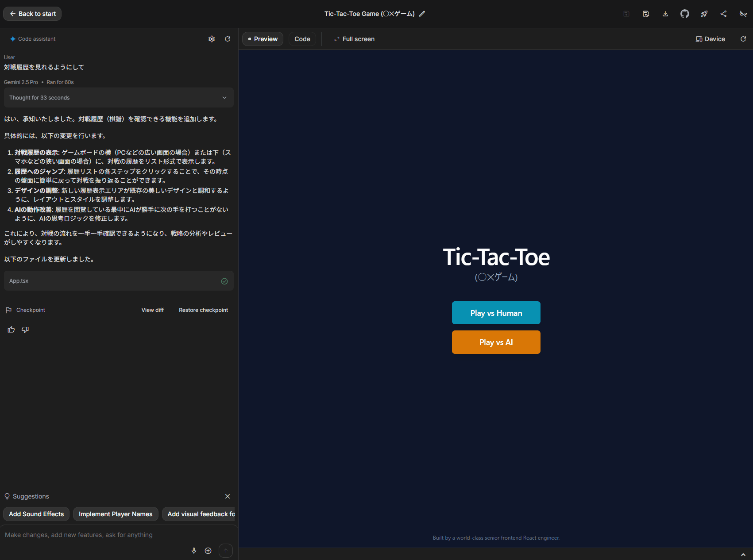Deploy the app with the rocket icon
Screen dimensions: 753x560
coord(704,14)
